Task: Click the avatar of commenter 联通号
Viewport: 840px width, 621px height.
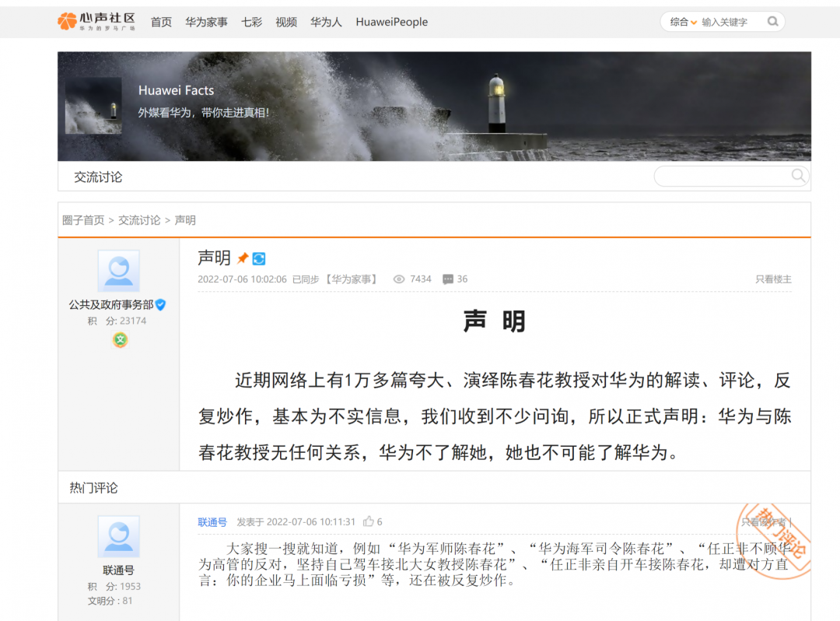Action: coord(118,536)
